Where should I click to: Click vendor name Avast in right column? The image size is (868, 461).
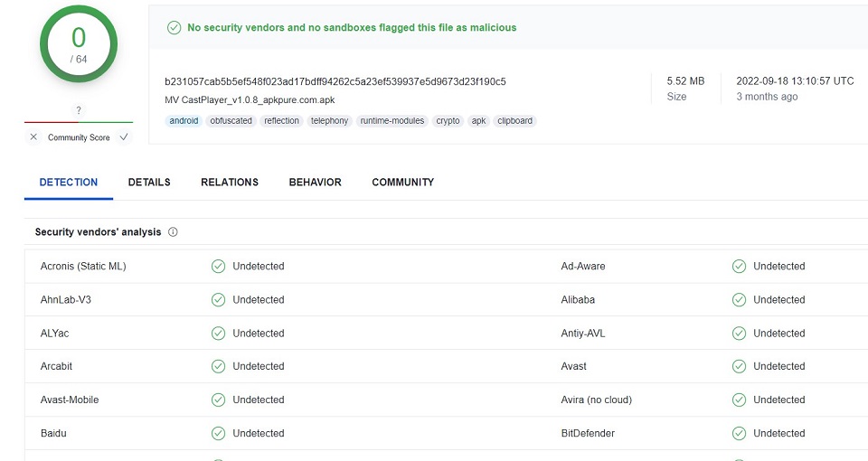point(573,366)
